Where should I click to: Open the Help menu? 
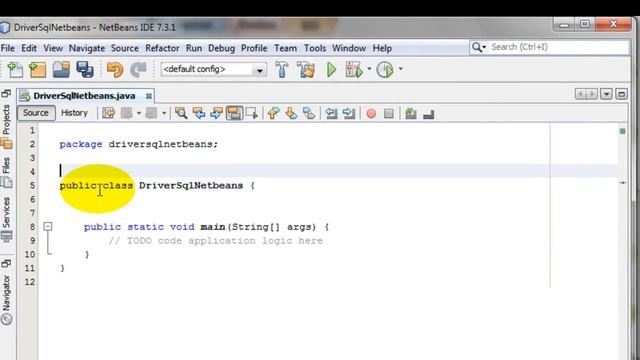(382, 48)
